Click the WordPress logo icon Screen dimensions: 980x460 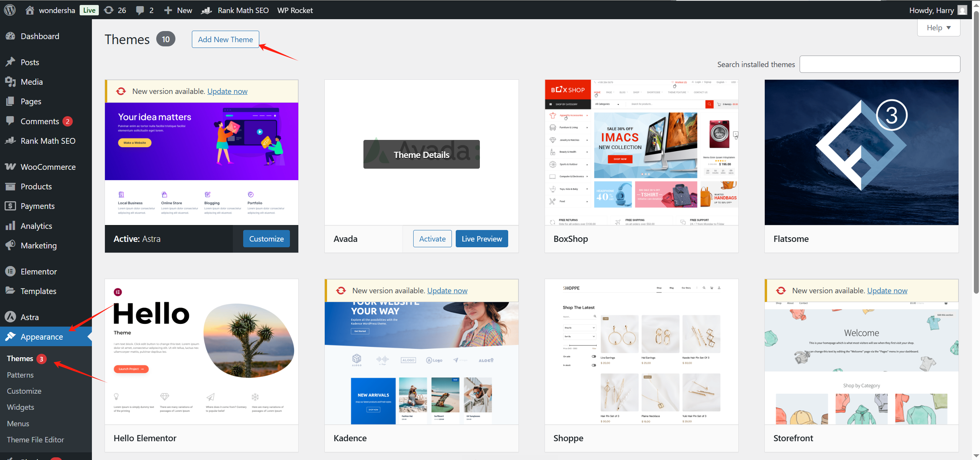point(10,10)
